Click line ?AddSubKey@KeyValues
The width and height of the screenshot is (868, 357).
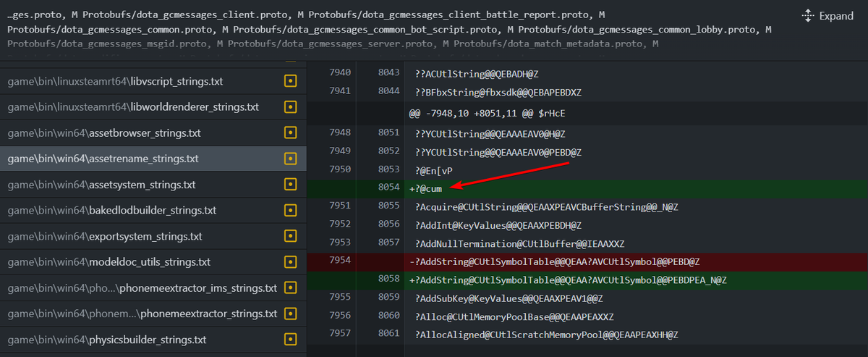(509, 298)
